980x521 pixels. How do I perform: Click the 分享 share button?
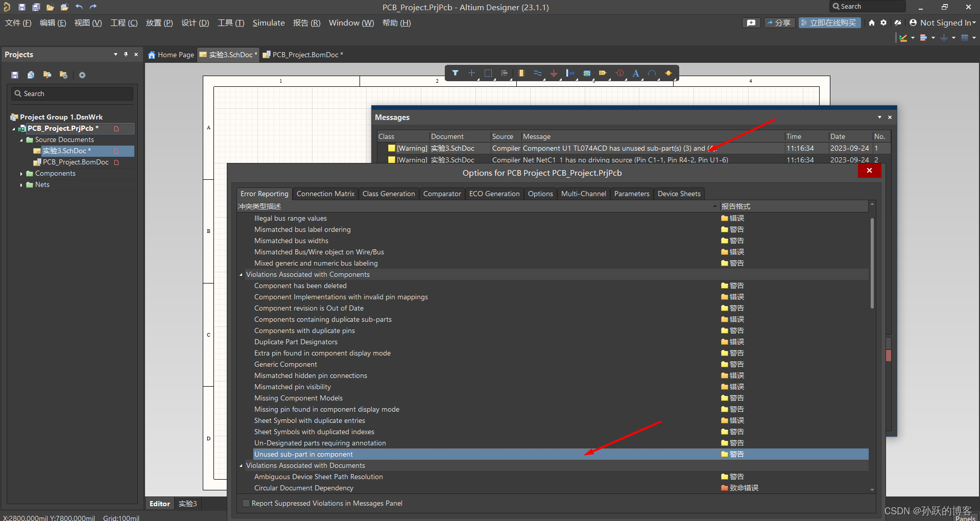(x=779, y=23)
